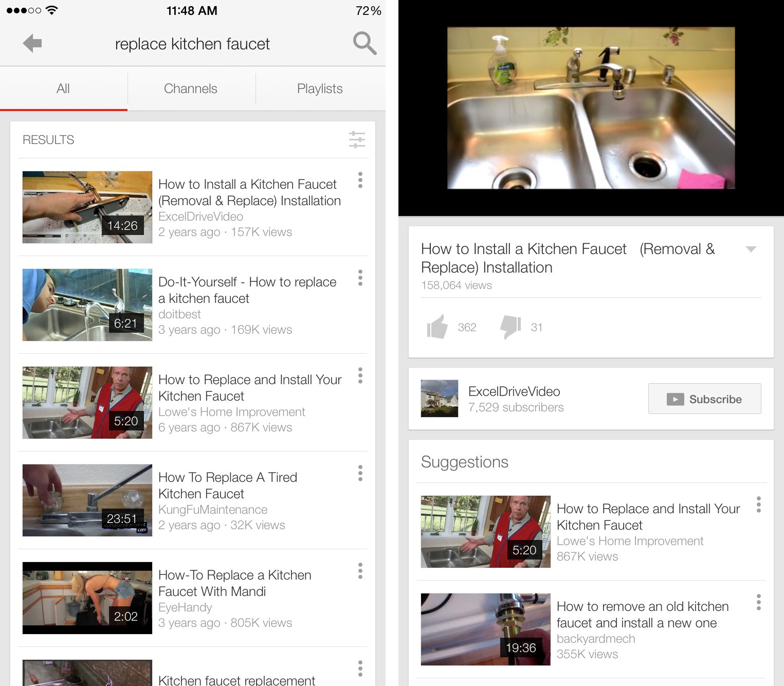Subscribe to ExcelDriveVideo channel
Screen dimensions: 784x686
(x=704, y=399)
